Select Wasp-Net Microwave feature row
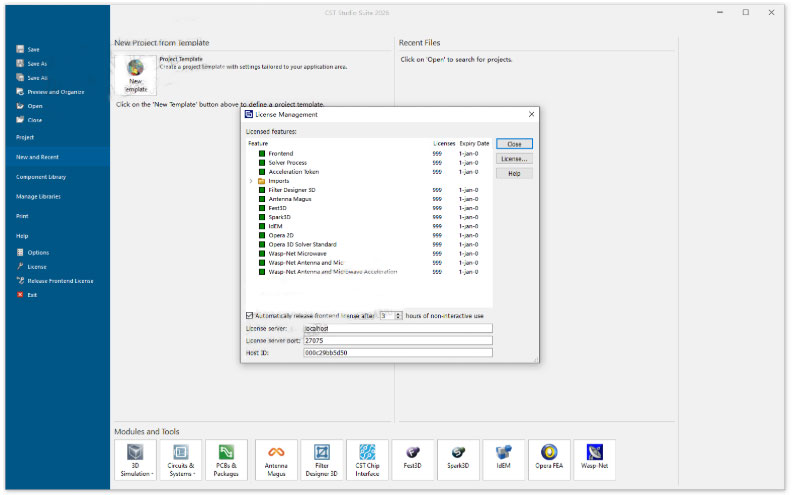Screen dimensions: 792x495 click(x=369, y=254)
